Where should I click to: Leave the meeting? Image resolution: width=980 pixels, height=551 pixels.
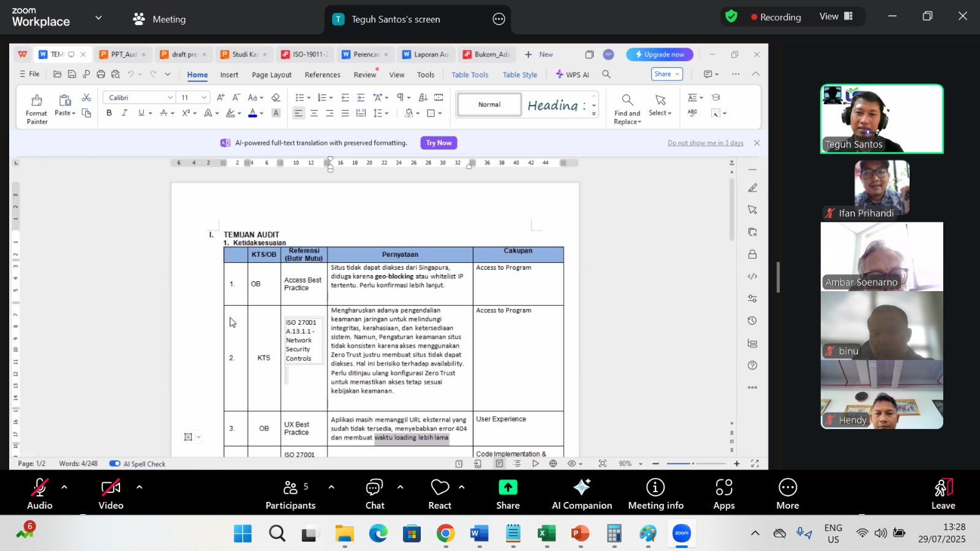click(943, 493)
